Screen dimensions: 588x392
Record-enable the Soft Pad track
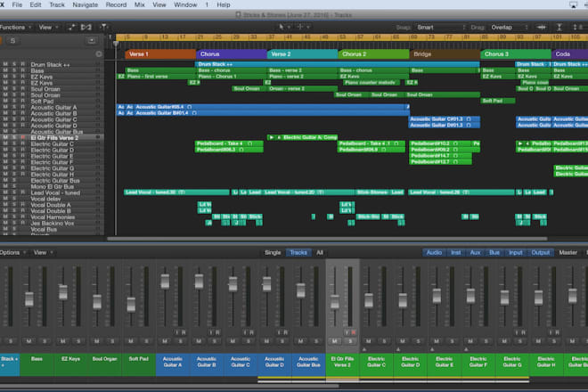pyautogui.click(x=23, y=101)
